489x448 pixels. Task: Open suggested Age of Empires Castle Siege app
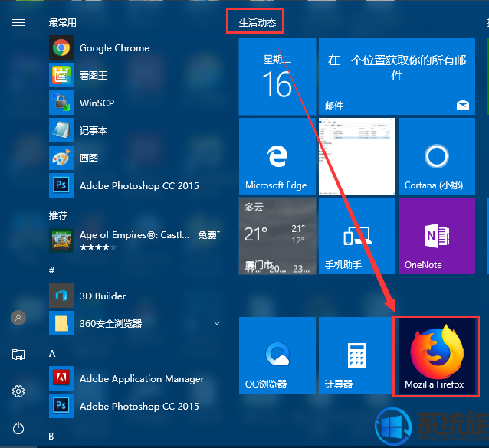[136, 240]
